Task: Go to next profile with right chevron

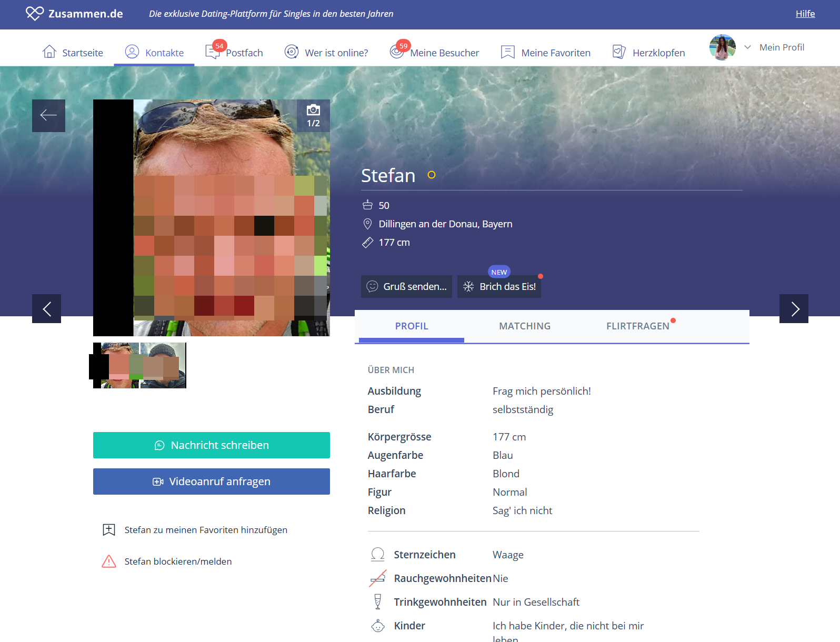Action: [x=794, y=309]
